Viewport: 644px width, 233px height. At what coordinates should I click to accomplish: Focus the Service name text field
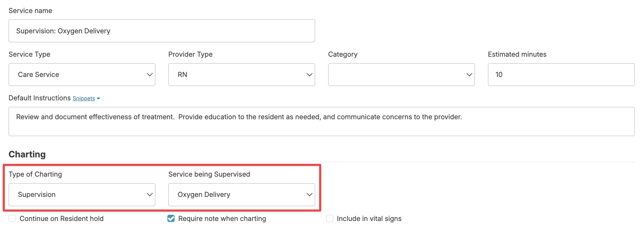[162, 31]
